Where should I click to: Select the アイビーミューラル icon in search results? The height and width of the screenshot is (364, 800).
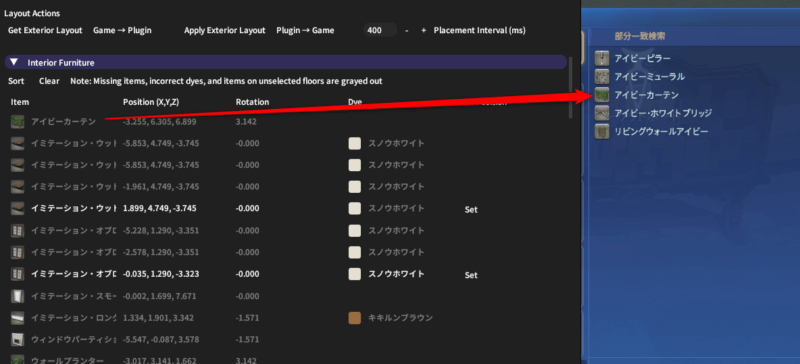[603, 77]
